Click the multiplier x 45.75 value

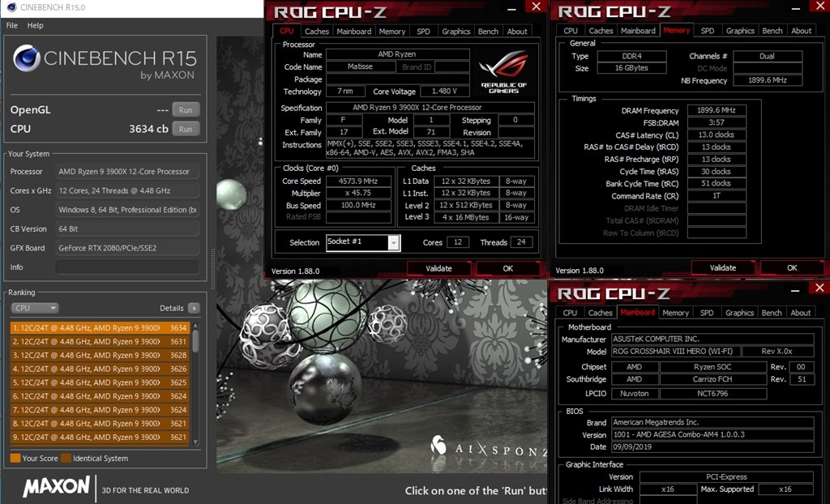(x=358, y=193)
